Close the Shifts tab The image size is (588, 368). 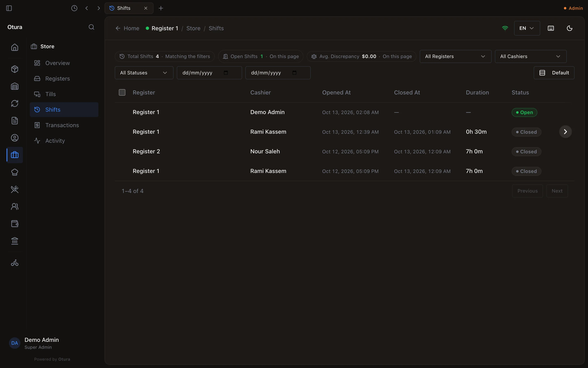(146, 8)
